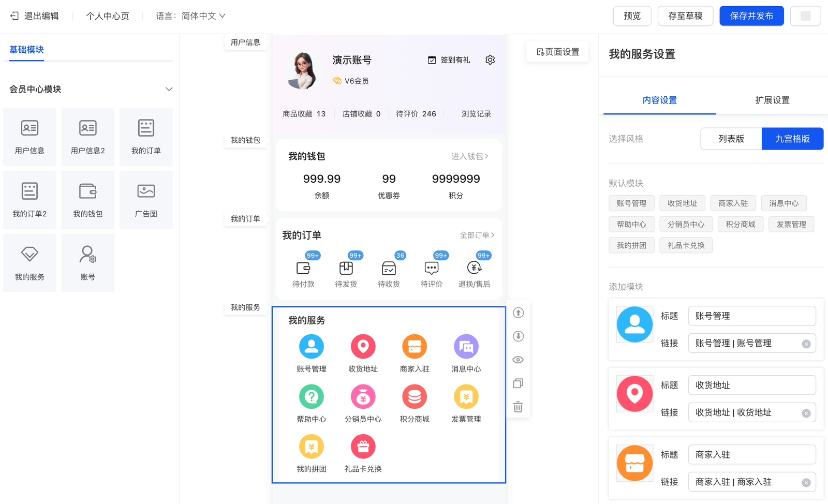This screenshot has width=828, height=504.
Task: Click the 礼品卡兑换 gift card icon
Action: 363,447
